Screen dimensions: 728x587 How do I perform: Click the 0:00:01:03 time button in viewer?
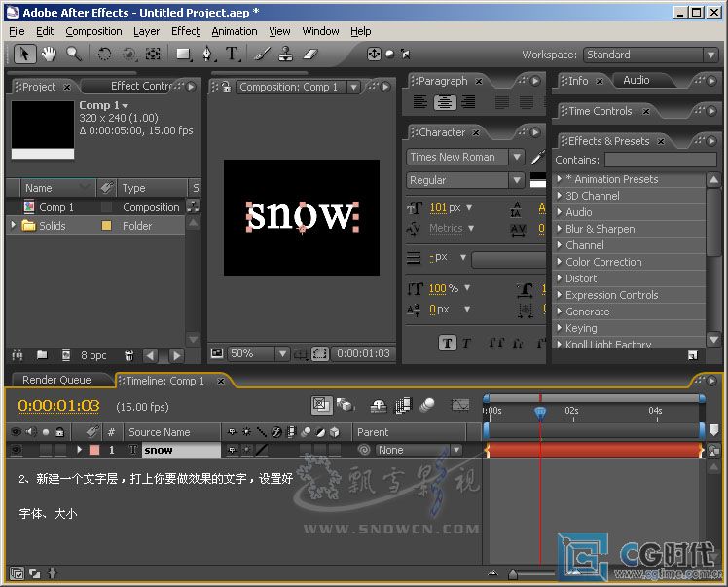point(363,354)
